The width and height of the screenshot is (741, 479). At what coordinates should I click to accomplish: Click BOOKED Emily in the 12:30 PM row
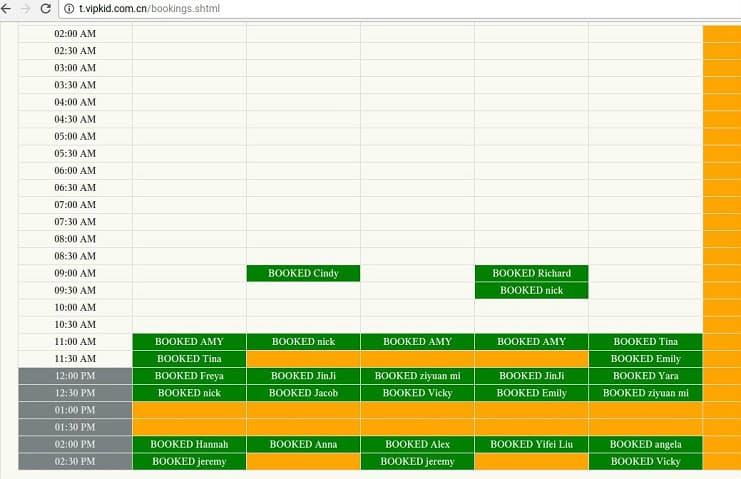532,393
